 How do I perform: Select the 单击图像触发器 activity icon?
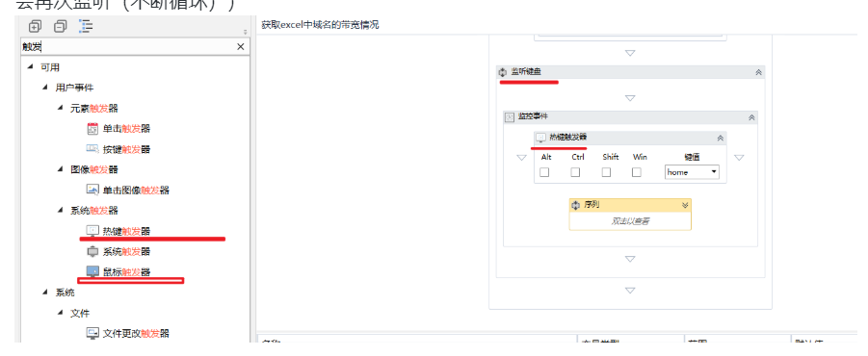point(92,190)
